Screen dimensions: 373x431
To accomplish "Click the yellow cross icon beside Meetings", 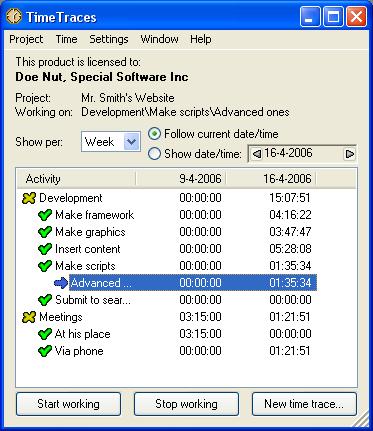I will coord(29,317).
